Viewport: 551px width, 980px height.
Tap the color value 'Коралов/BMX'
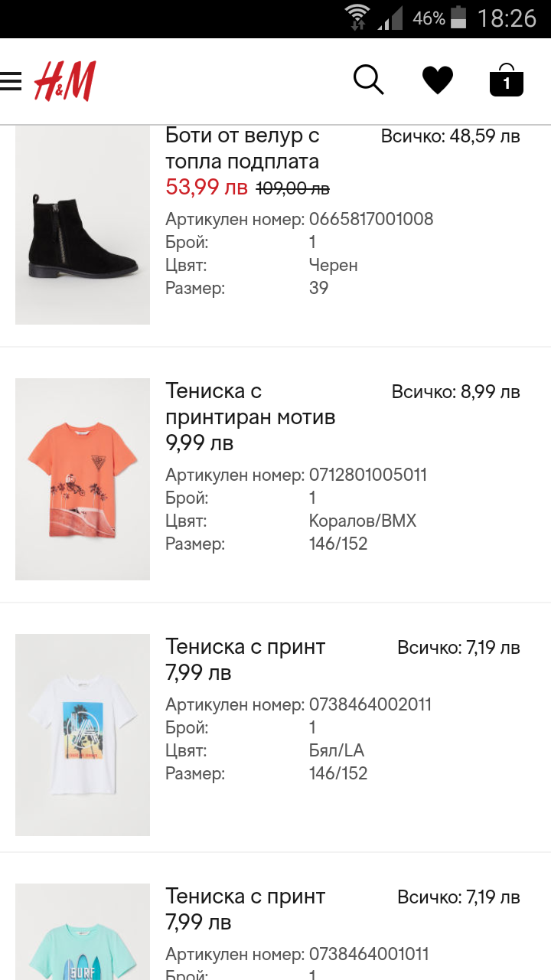(x=363, y=521)
